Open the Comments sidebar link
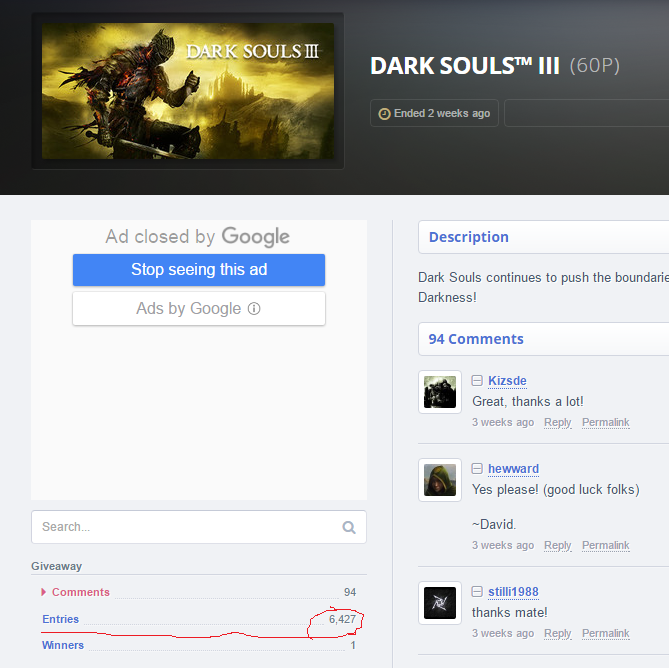 click(x=81, y=592)
